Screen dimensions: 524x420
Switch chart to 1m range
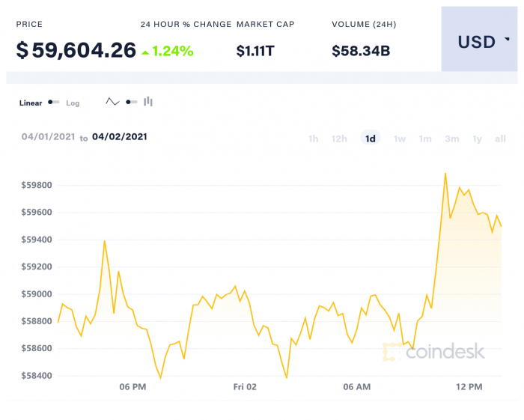click(425, 139)
